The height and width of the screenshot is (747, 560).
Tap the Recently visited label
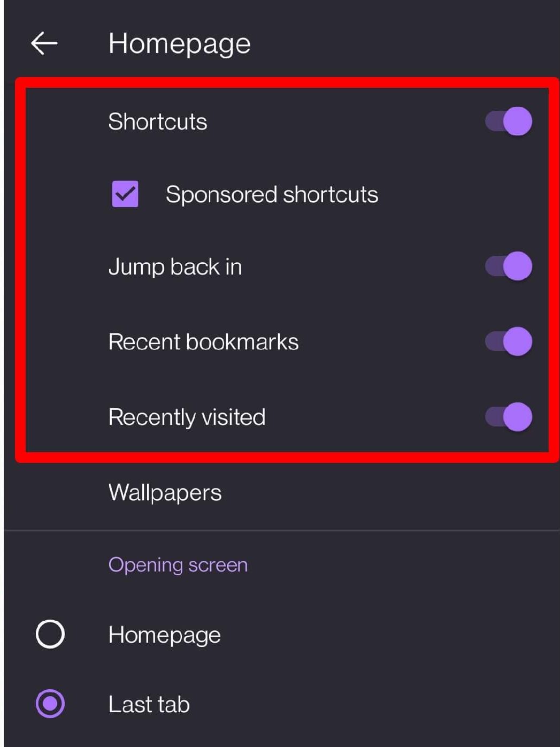pyautogui.click(x=187, y=417)
